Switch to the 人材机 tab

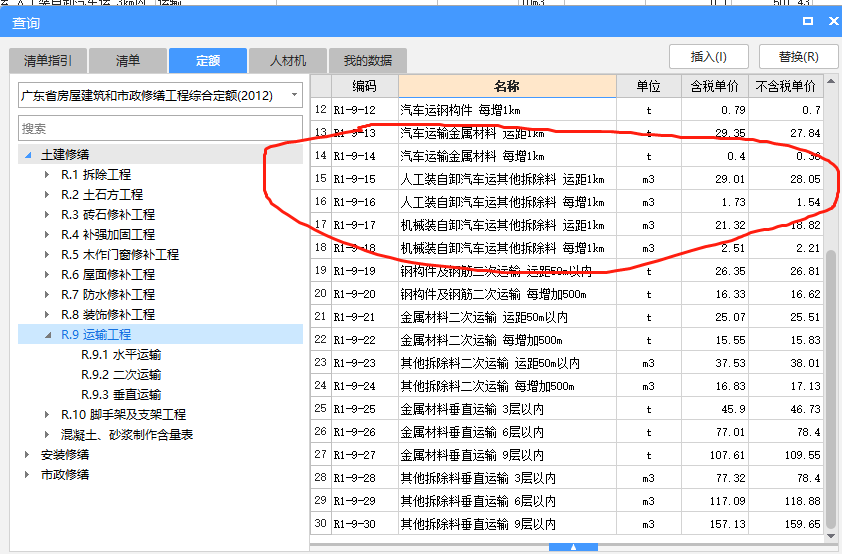pyautogui.click(x=288, y=61)
